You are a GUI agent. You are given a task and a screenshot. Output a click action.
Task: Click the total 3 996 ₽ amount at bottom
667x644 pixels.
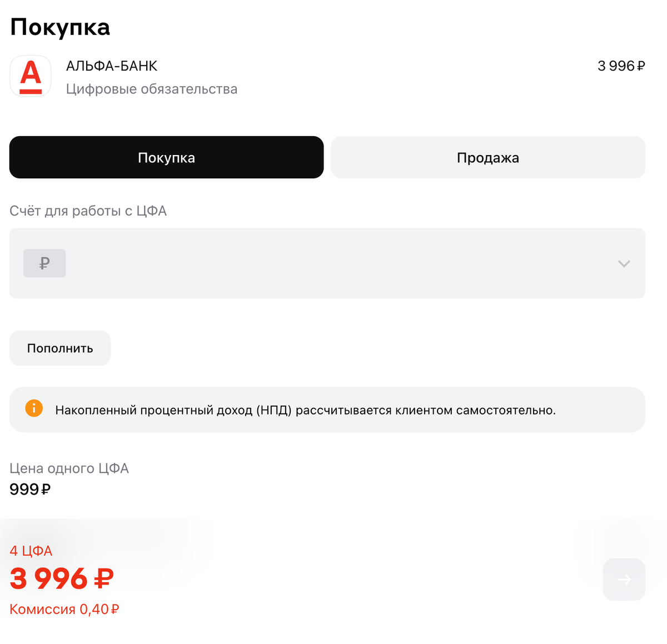[x=60, y=579]
